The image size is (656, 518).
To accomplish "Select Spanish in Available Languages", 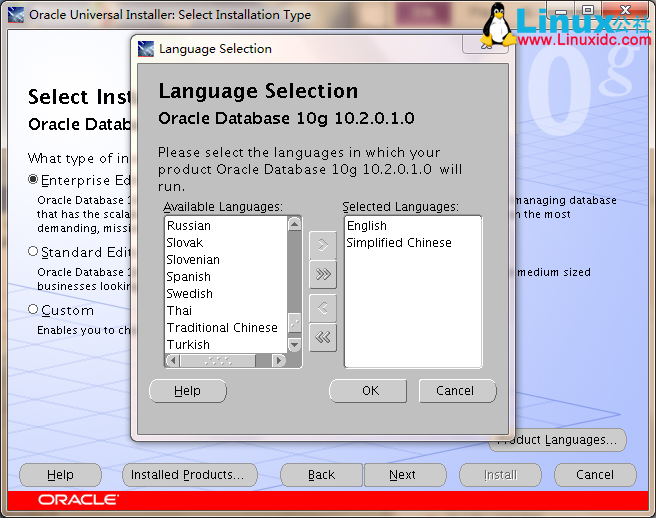I will (226, 277).
